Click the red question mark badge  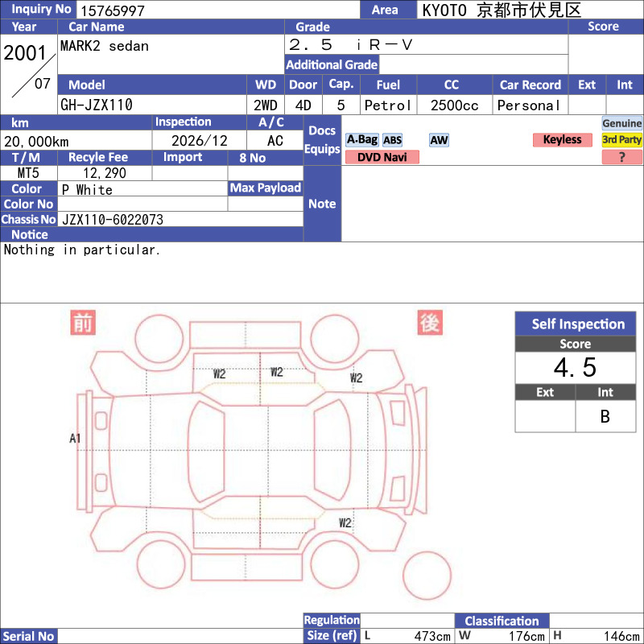pyautogui.click(x=621, y=157)
